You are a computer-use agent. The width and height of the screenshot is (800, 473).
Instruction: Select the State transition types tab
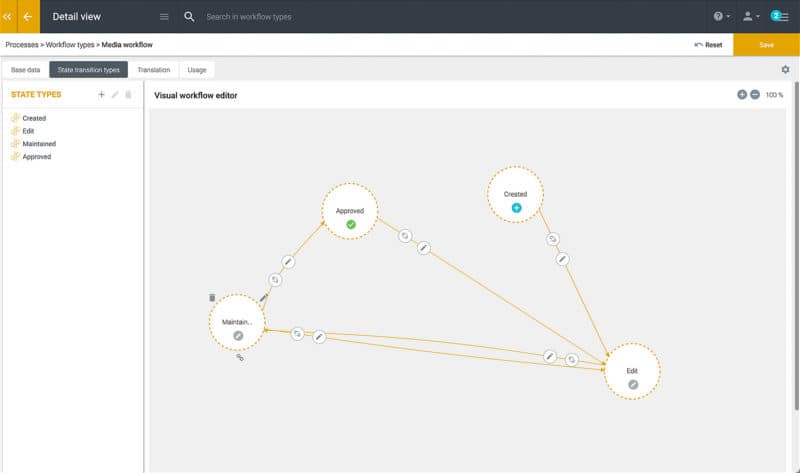pyautogui.click(x=88, y=70)
